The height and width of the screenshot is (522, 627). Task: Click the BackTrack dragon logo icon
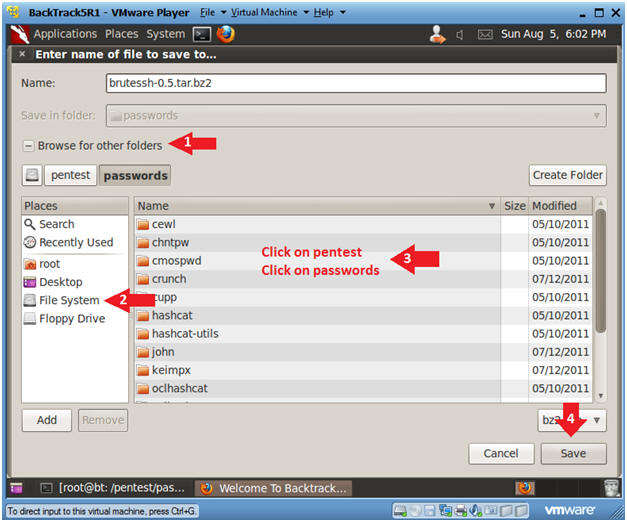point(20,34)
